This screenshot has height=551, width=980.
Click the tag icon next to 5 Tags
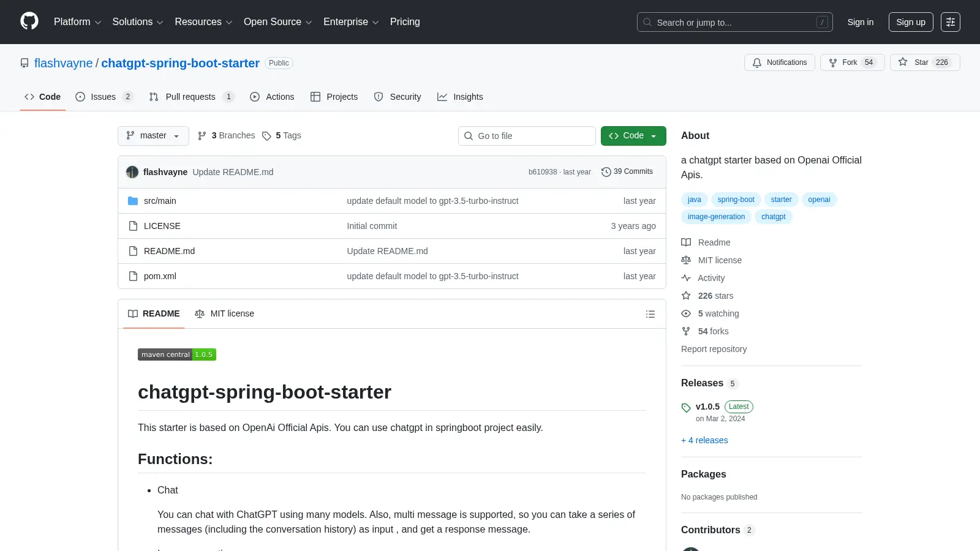266,136
